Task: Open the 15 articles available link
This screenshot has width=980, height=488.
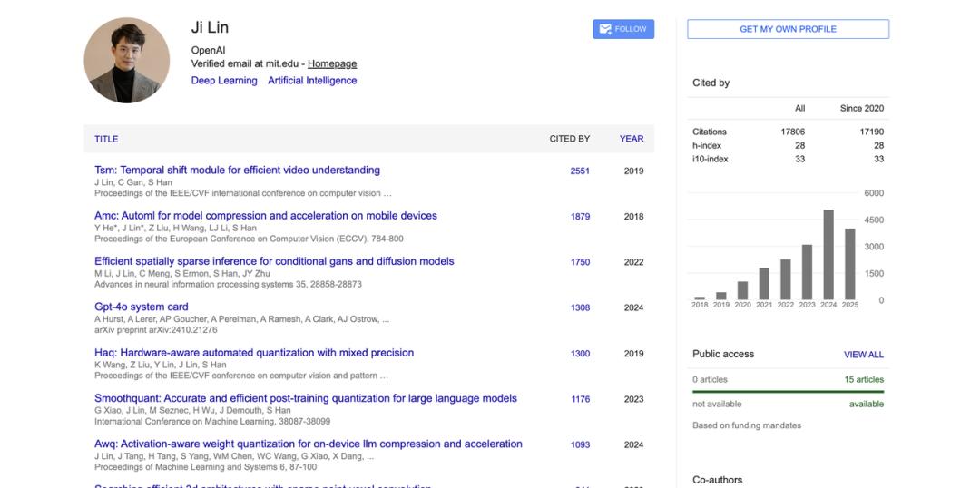Action: point(864,379)
